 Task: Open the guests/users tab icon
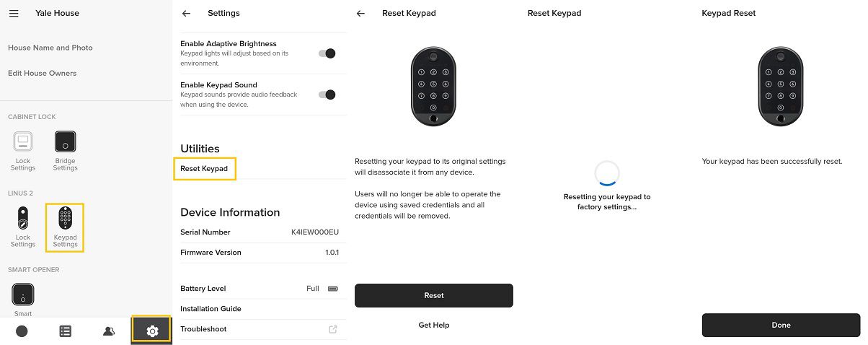(109, 331)
